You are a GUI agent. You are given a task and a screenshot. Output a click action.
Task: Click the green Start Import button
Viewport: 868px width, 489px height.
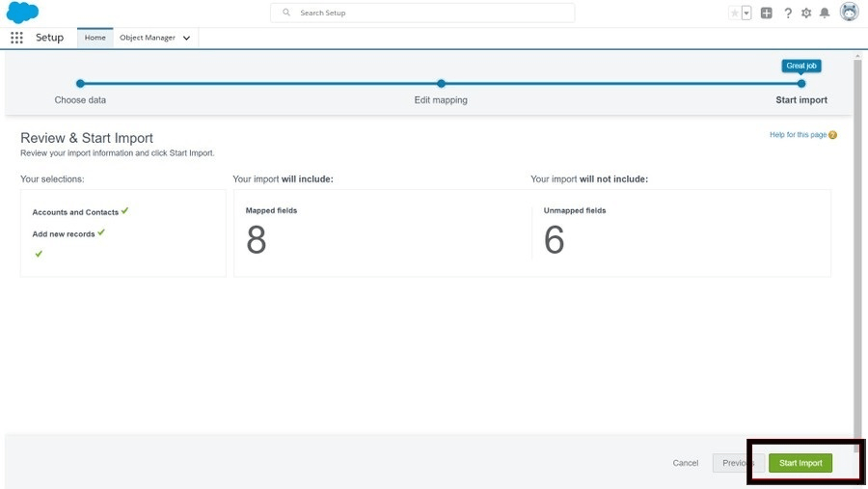800,463
